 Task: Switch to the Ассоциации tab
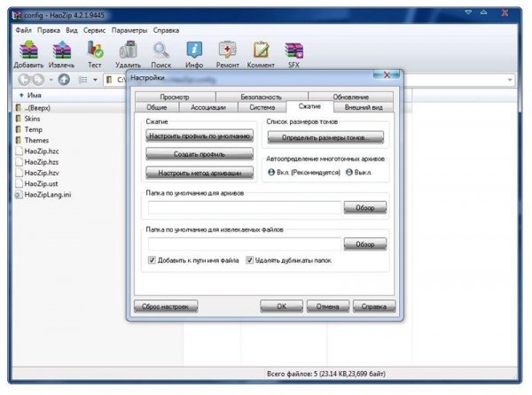pyautogui.click(x=208, y=107)
